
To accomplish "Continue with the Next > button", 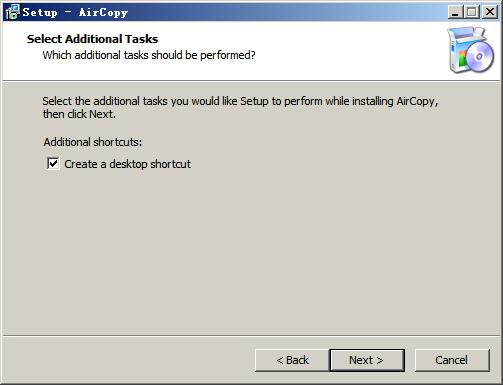I will [x=367, y=360].
